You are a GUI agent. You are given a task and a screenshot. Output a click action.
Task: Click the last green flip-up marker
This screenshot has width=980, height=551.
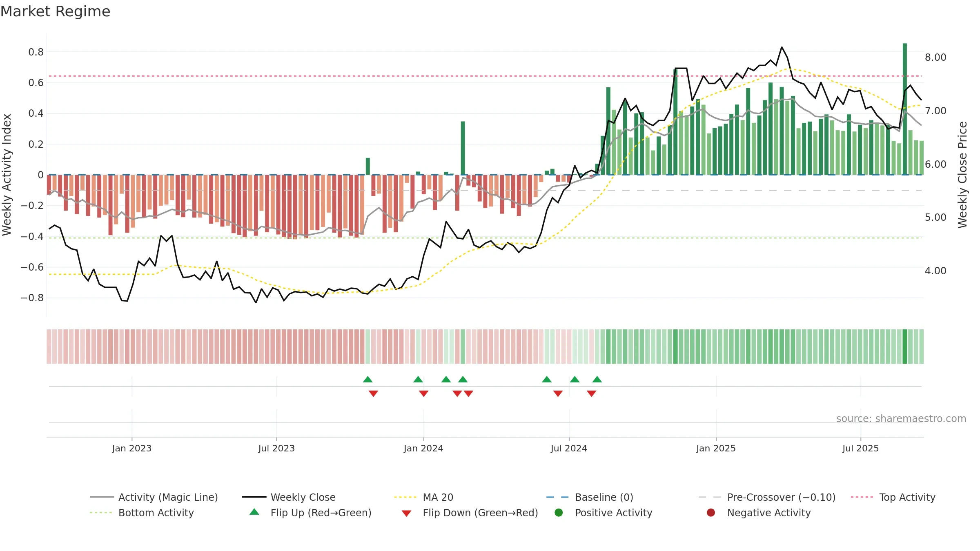[x=597, y=379]
